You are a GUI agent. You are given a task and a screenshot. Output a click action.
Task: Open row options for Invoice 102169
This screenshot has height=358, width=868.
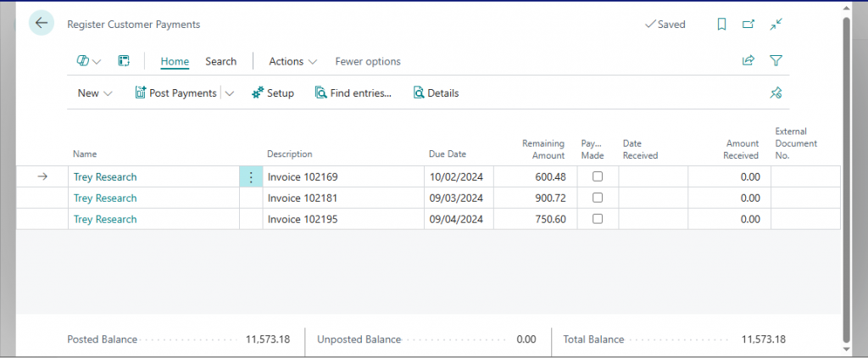point(251,177)
